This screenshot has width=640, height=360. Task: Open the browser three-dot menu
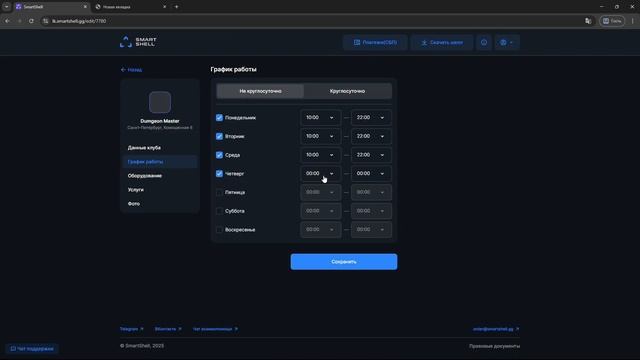pos(633,21)
